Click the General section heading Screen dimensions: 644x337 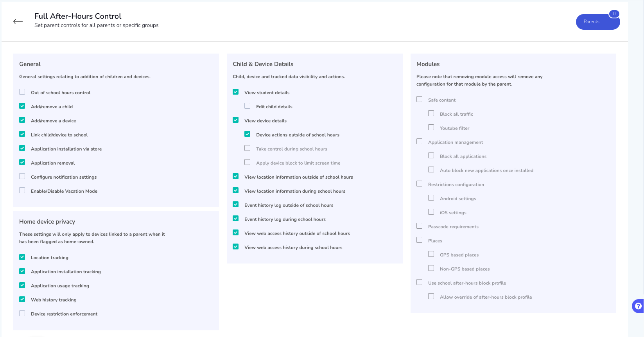pos(30,64)
